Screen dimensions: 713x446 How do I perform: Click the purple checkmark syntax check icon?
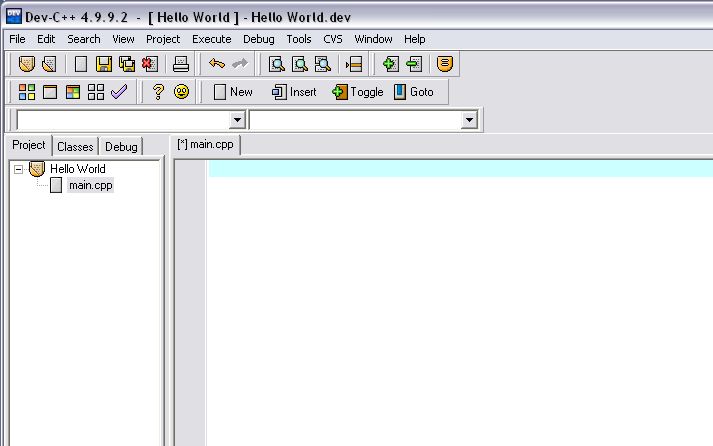(x=120, y=92)
